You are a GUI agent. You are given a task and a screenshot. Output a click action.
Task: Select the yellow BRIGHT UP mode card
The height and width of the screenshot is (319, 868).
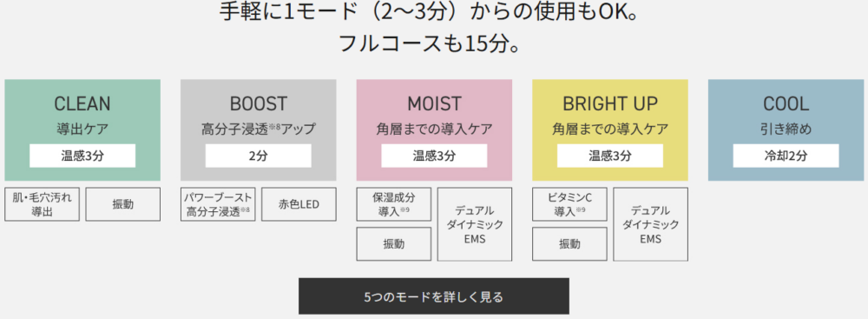pyautogui.click(x=610, y=130)
